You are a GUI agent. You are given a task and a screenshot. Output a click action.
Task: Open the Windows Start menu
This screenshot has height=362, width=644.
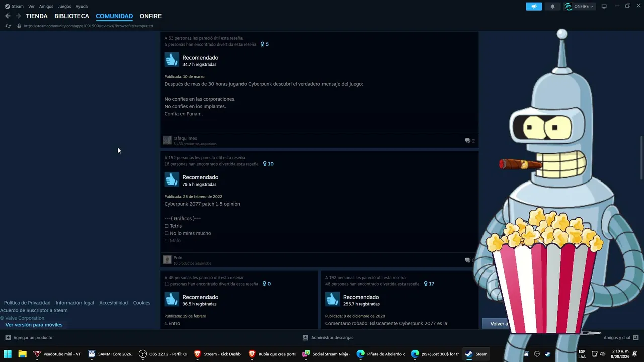8,354
